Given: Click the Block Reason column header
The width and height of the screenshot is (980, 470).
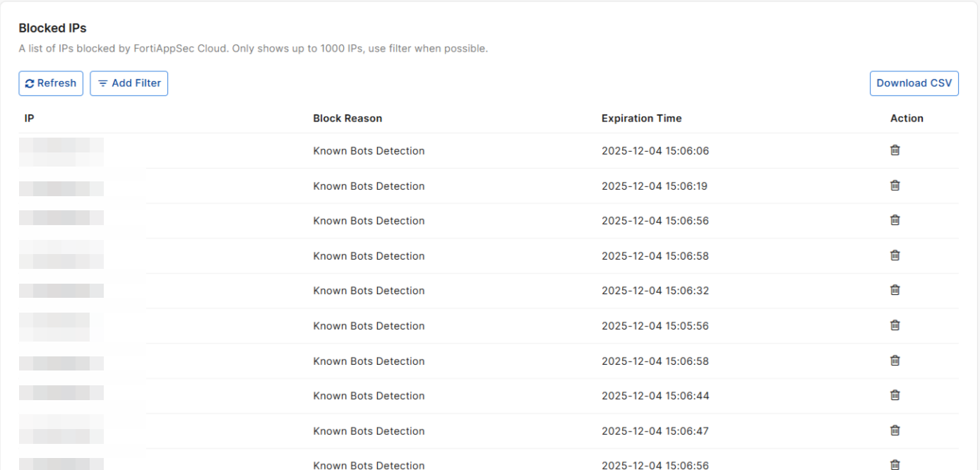Looking at the screenshot, I should click(x=347, y=119).
